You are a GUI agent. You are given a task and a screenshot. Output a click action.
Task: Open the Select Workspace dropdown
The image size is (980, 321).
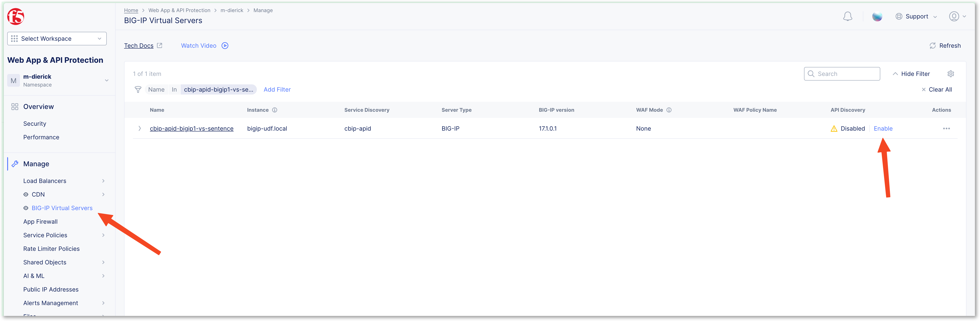point(57,39)
